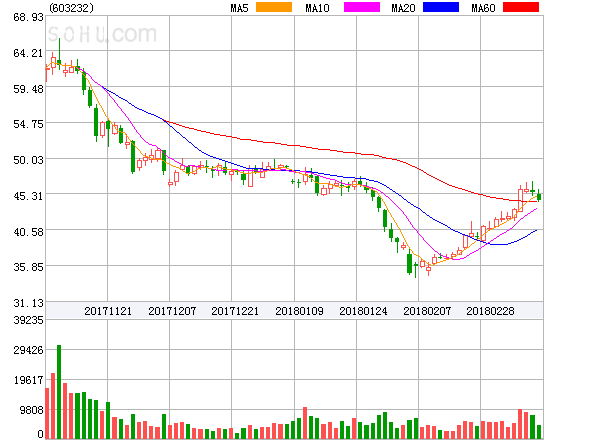Click the 45.31 price axis label
Screen dimensions: 600x440
coord(28,196)
